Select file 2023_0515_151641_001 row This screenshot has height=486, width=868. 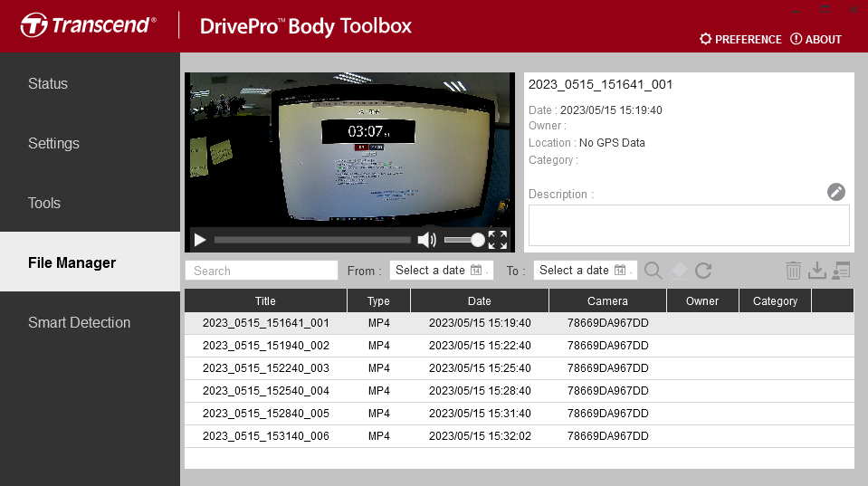tap(520, 323)
